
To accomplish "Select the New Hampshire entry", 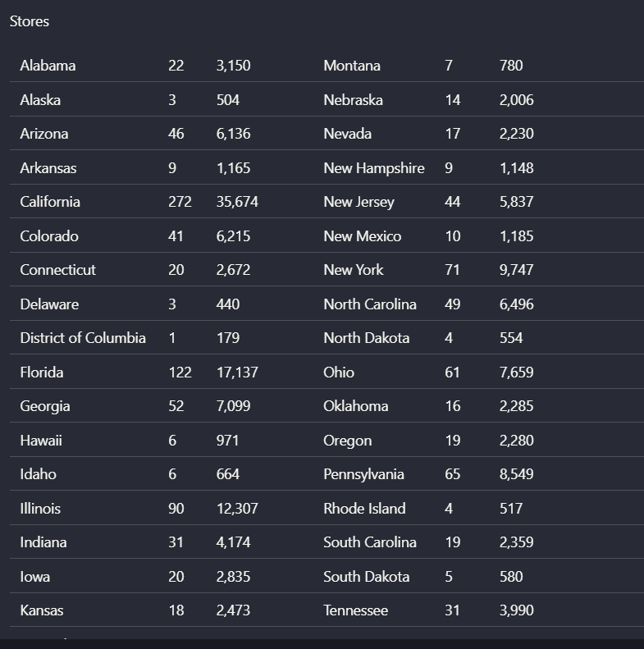I will pos(374,168).
